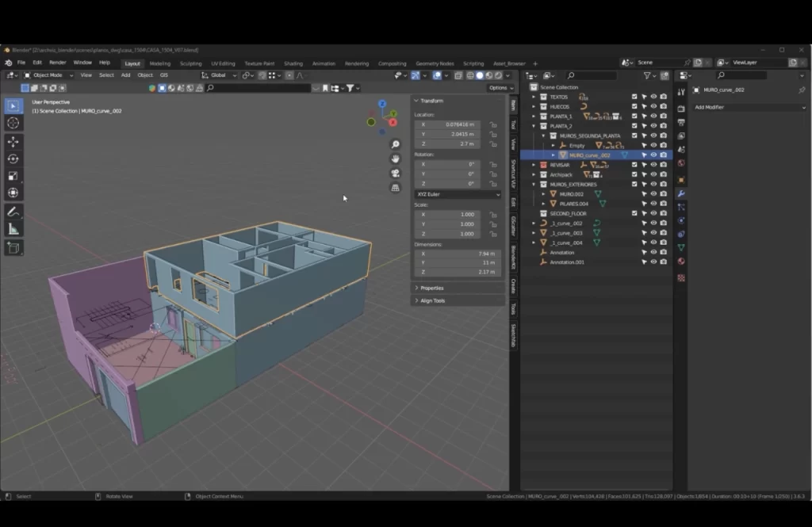Click the Location X value slider

[x=447, y=124]
